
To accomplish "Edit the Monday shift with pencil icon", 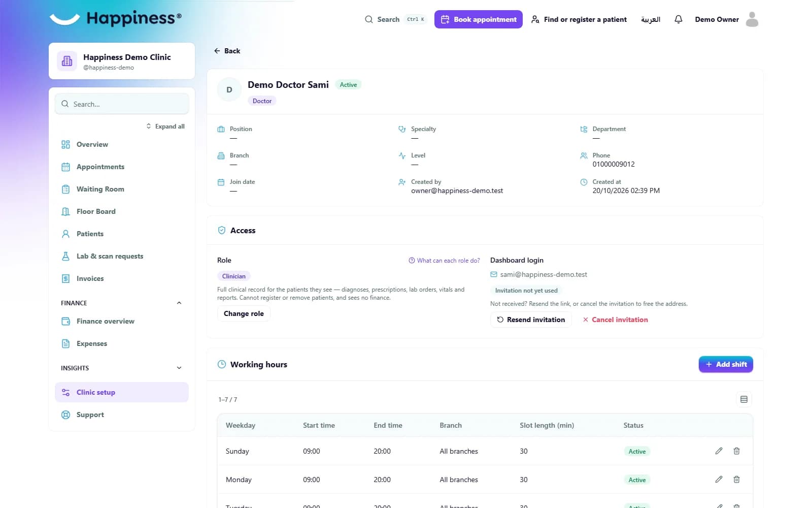I will coord(719,480).
